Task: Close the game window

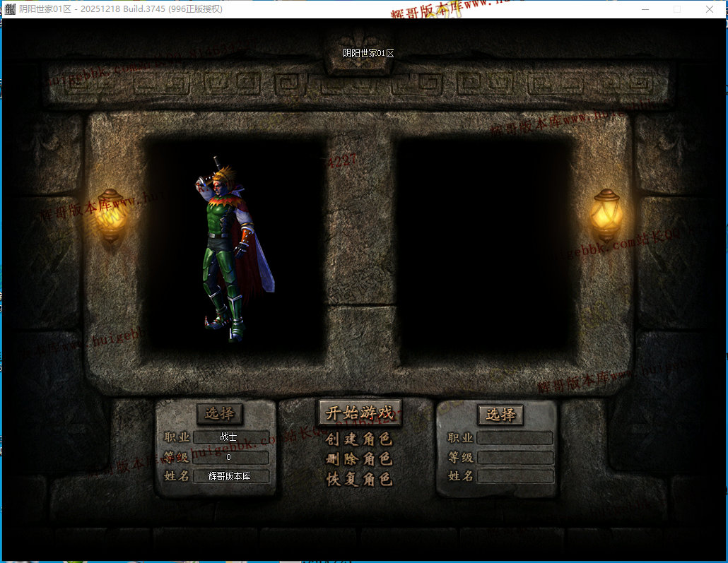Action: pyautogui.click(x=710, y=9)
